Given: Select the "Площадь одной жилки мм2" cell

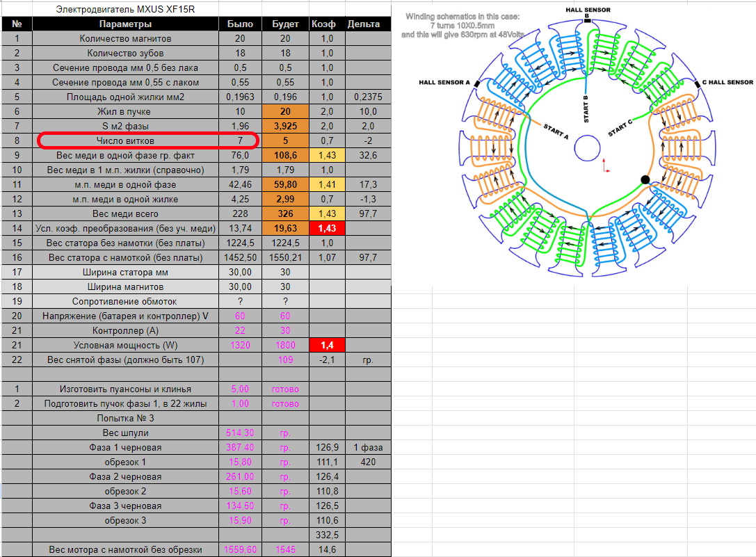Looking at the screenshot, I should pos(125,97).
